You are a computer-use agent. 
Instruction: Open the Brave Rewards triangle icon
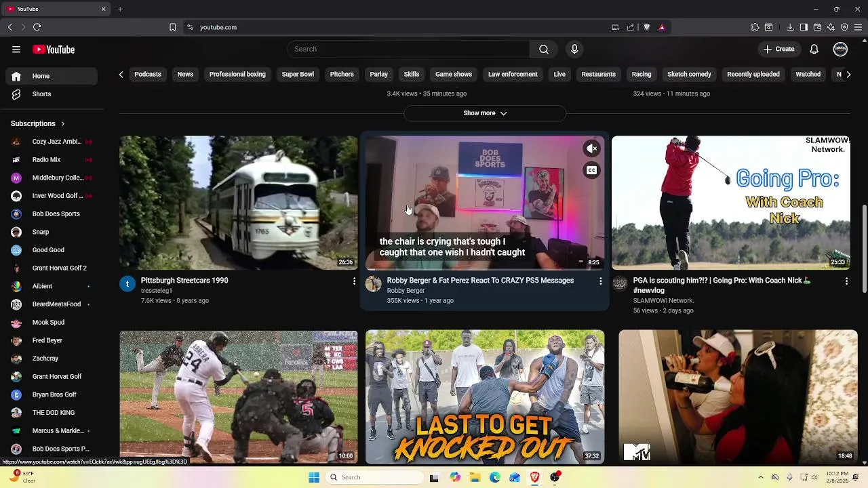(662, 27)
